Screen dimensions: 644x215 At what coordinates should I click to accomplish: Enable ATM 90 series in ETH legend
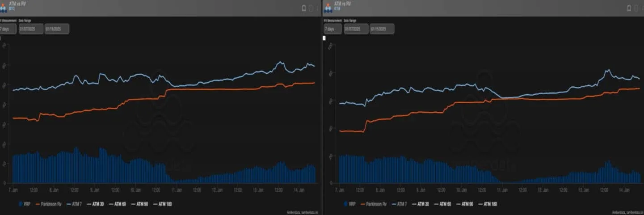pyautogui.click(x=465, y=204)
